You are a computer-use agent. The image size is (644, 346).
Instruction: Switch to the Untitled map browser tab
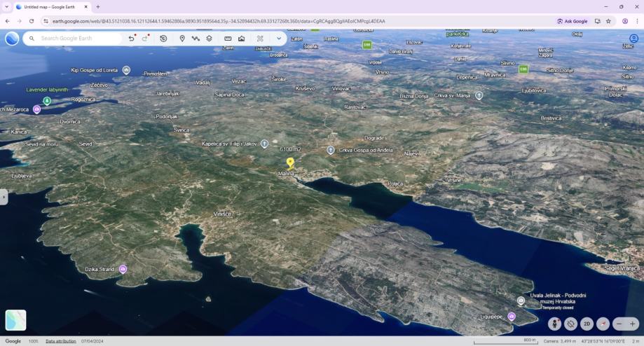click(x=49, y=6)
